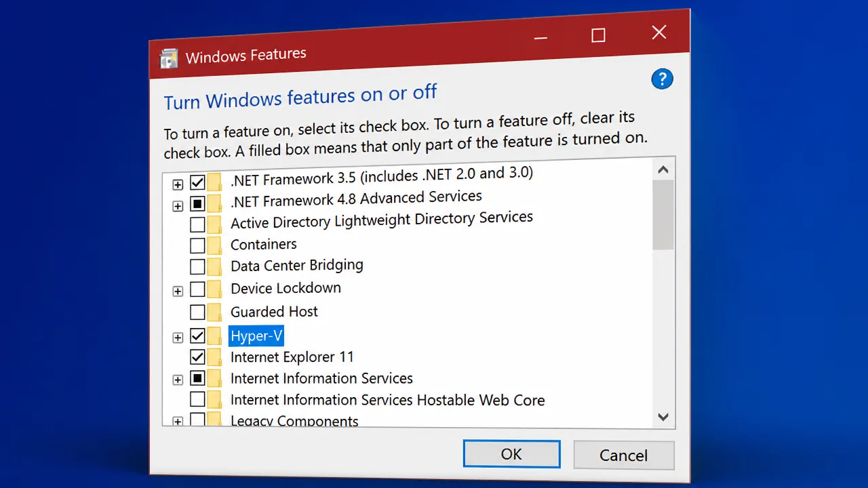Enable Active Directory Lightweight Directory Services checkbox
This screenshot has height=488, width=868.
click(197, 224)
